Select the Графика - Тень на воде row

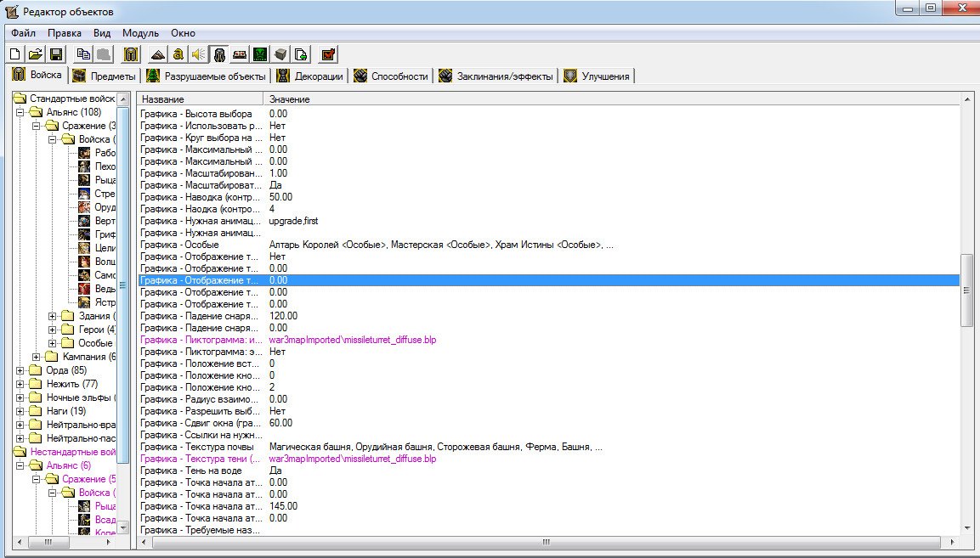[x=549, y=471]
